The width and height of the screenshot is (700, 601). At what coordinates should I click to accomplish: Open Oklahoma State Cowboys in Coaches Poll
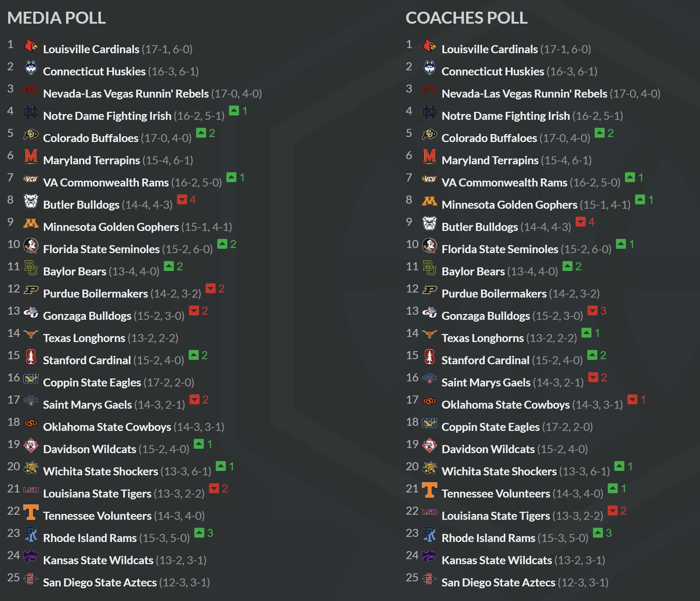505,405
